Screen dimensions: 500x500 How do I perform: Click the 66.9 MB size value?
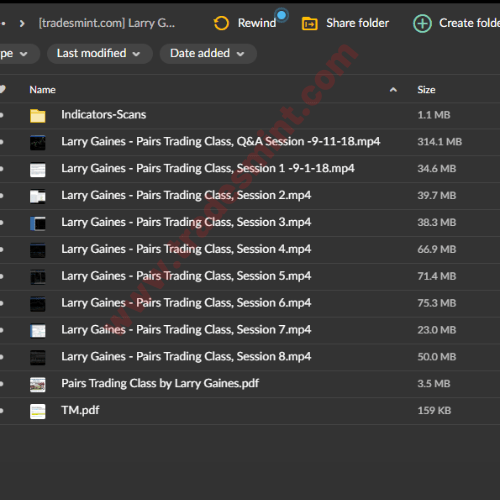(437, 249)
